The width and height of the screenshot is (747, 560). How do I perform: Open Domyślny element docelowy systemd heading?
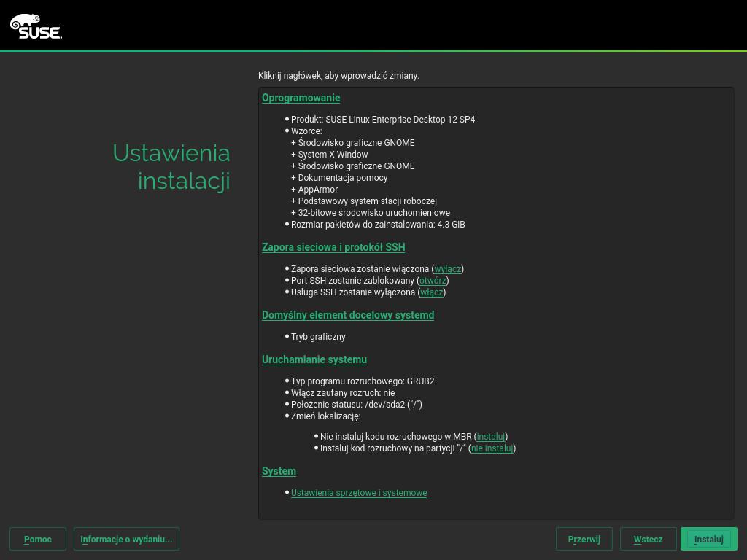tap(348, 315)
